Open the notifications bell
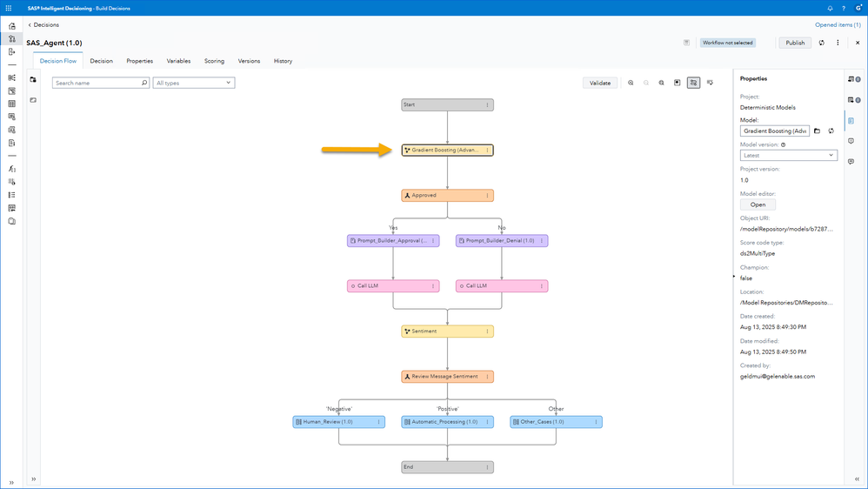 click(x=830, y=9)
